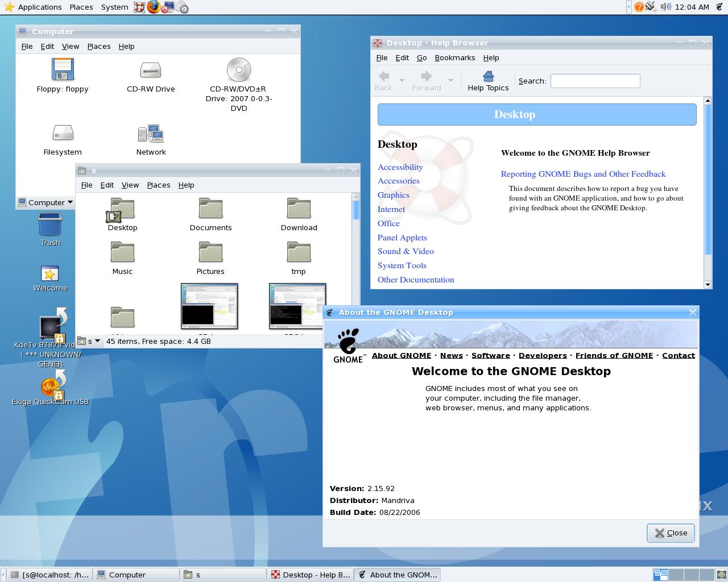Image resolution: width=728 pixels, height=582 pixels.
Task: Click the orange question mark tray icon
Action: pos(639,7)
